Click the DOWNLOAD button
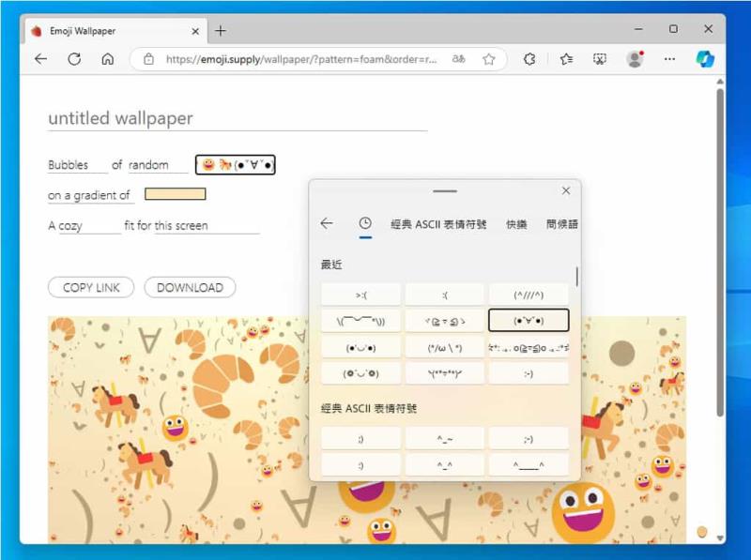The image size is (751, 560). [x=190, y=287]
